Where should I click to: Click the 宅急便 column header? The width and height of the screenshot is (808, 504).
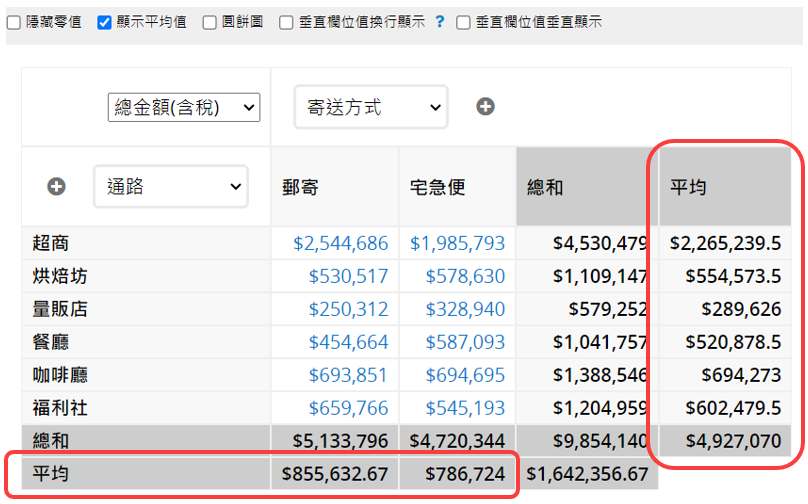point(437,187)
